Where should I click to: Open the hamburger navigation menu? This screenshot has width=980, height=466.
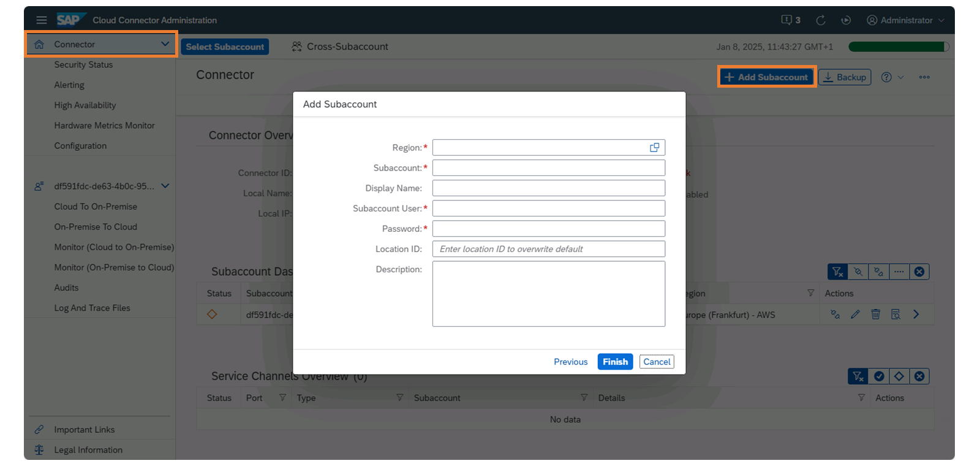point(41,20)
